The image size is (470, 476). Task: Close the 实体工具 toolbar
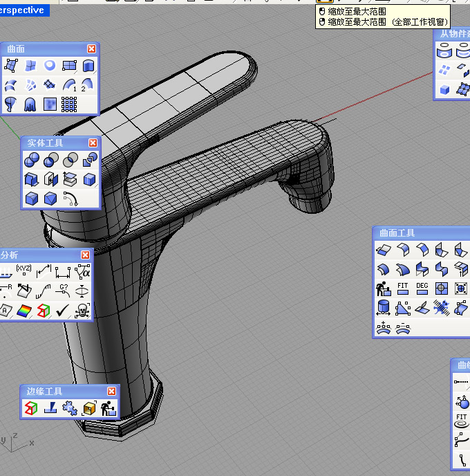click(x=93, y=143)
